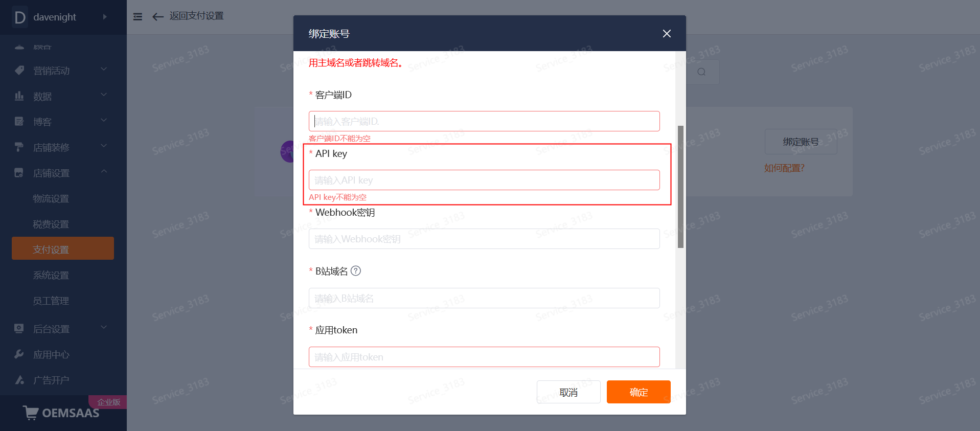Click the 广告开户 icon in sidebar

(19, 379)
